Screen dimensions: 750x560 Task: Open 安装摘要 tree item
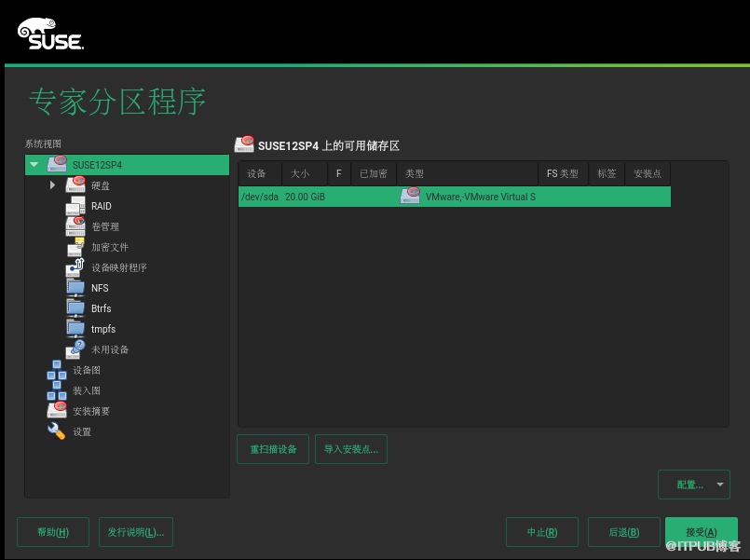click(91, 411)
